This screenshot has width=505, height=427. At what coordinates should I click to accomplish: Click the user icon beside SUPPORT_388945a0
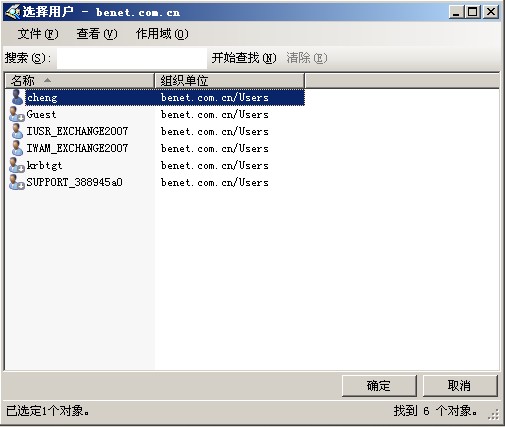17,182
